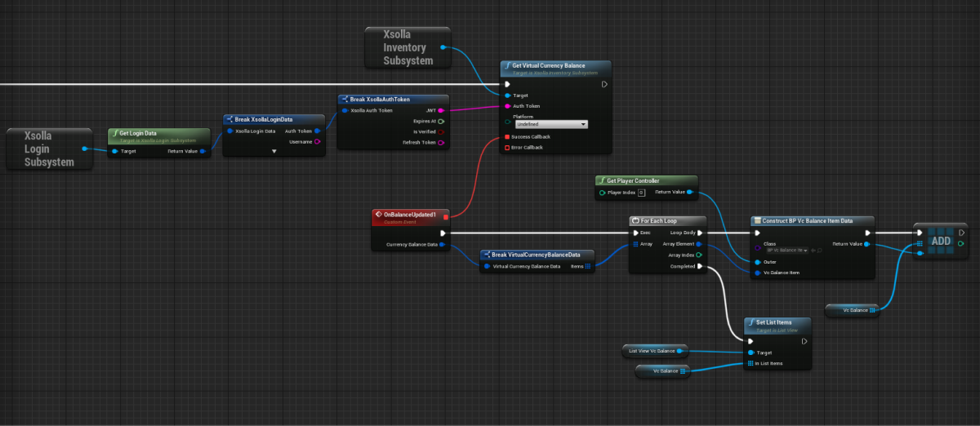Open the Class dropdown in Construct node
Image resolution: width=980 pixels, height=426 pixels.
(x=787, y=250)
